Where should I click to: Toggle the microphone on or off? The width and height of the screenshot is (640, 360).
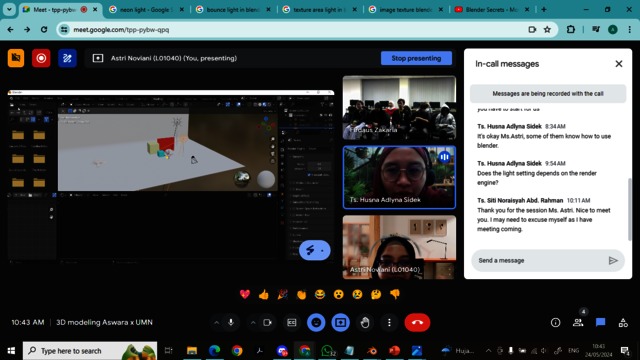pyautogui.click(x=231, y=322)
